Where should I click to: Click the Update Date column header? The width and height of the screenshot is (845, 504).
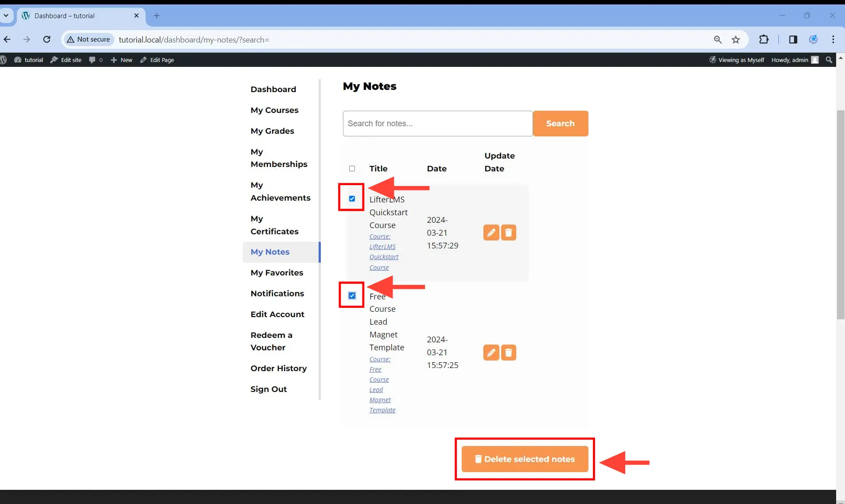(x=499, y=162)
